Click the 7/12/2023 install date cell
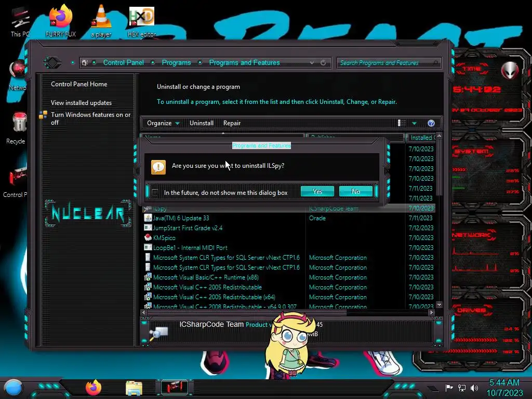 (421, 228)
